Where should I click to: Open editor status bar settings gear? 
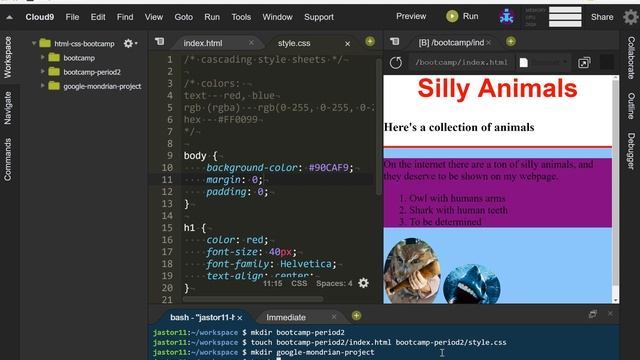[x=363, y=283]
